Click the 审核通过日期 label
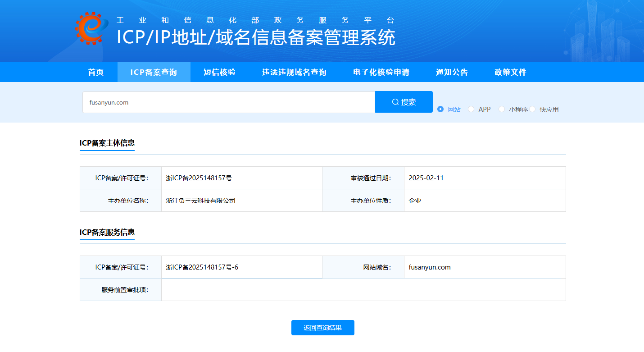Image resolution: width=644 pixels, height=352 pixels. tap(371, 178)
